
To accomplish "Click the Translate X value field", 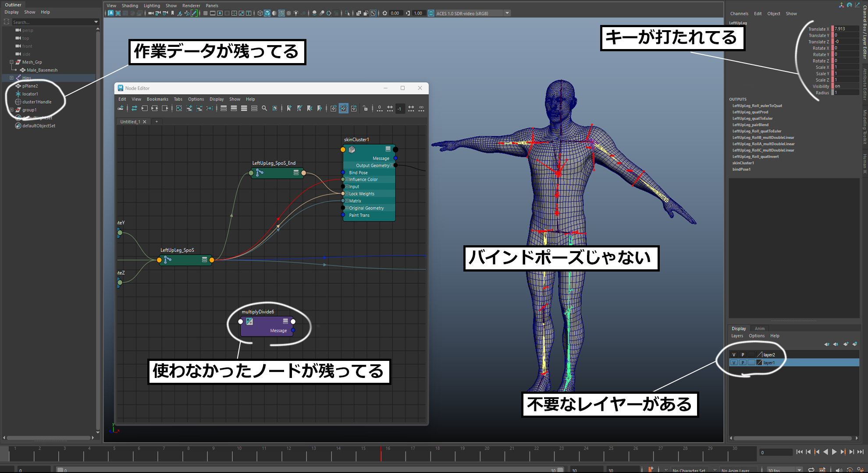I will click(846, 29).
